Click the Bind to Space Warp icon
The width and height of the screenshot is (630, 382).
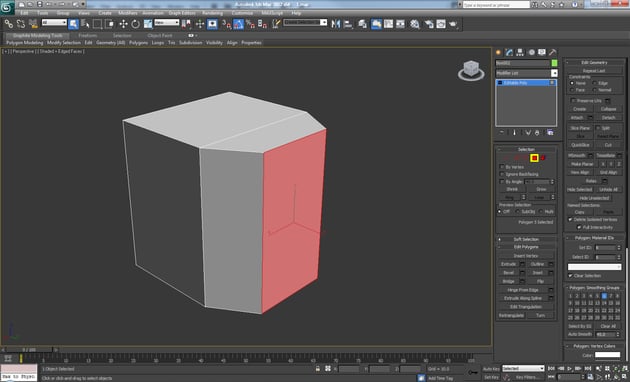33,24
